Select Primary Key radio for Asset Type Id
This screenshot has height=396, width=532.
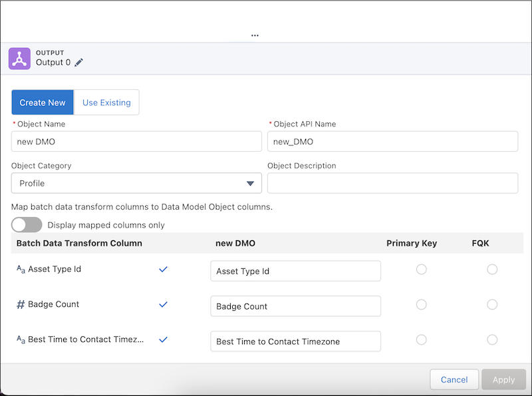[421, 270]
